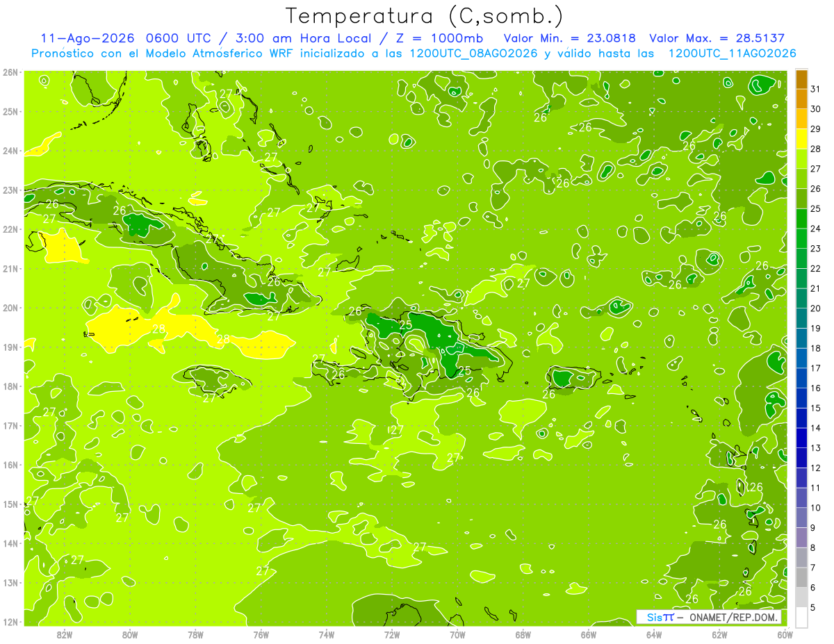
Task: Click the 68W longitude axis label
Action: (x=523, y=634)
